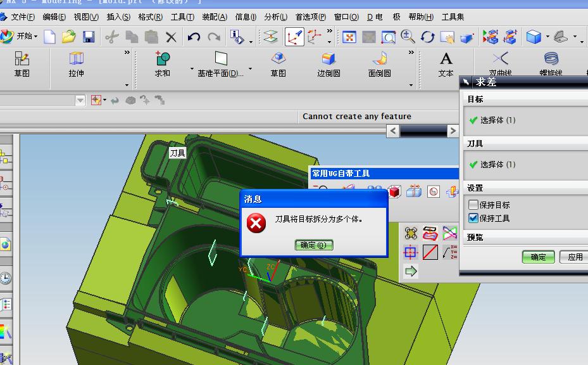Click the color palette icon in sidebar
588x365 pixels.
click(x=5, y=333)
